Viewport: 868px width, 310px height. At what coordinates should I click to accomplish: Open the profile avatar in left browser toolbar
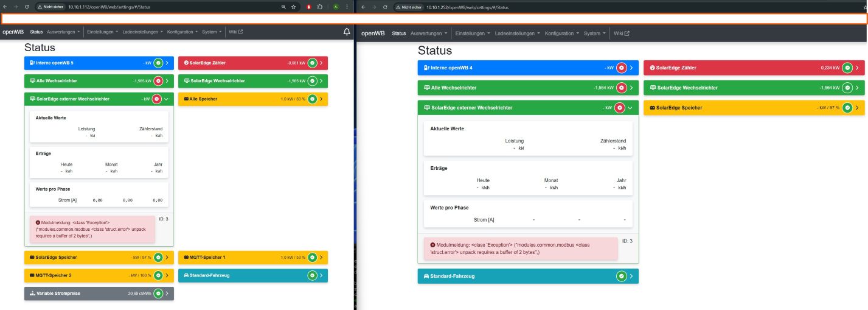335,7
